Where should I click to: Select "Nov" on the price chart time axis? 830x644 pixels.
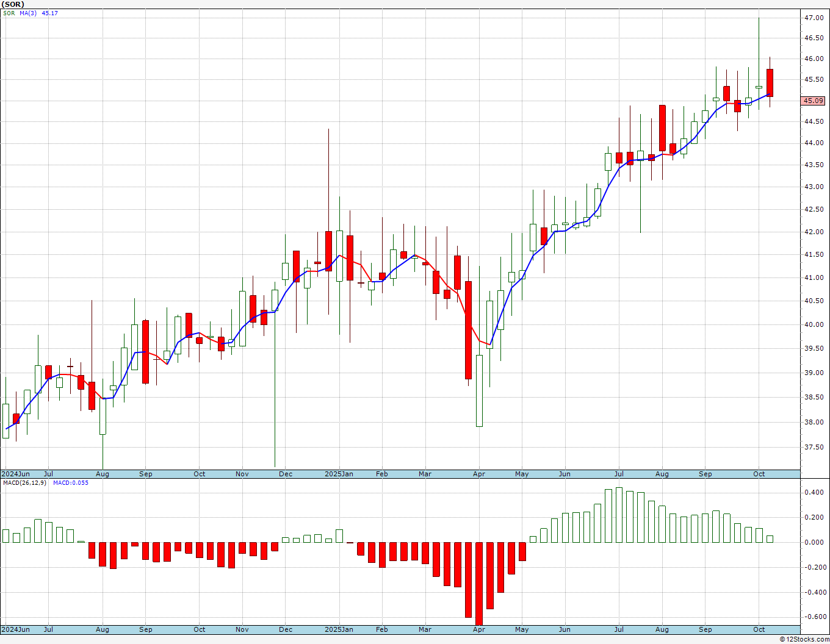(x=242, y=474)
